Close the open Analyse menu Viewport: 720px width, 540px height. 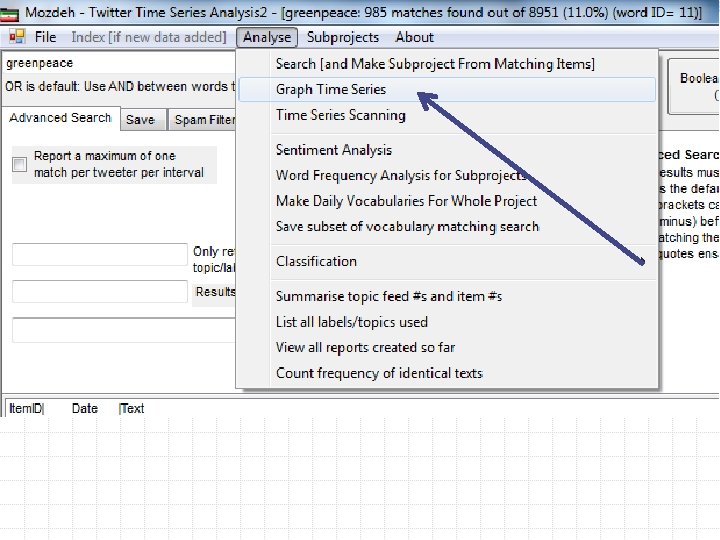[x=267, y=37]
